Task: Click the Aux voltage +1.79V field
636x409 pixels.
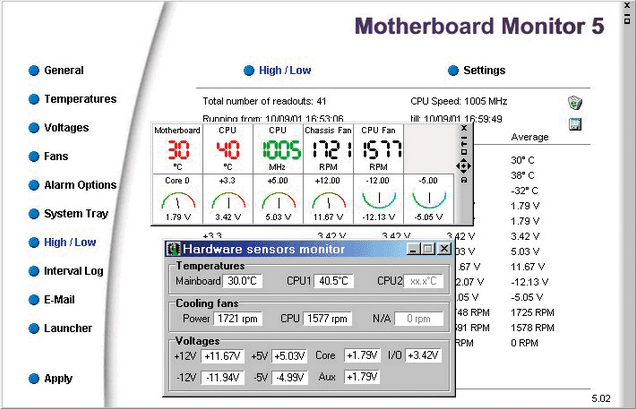Action: (x=362, y=377)
